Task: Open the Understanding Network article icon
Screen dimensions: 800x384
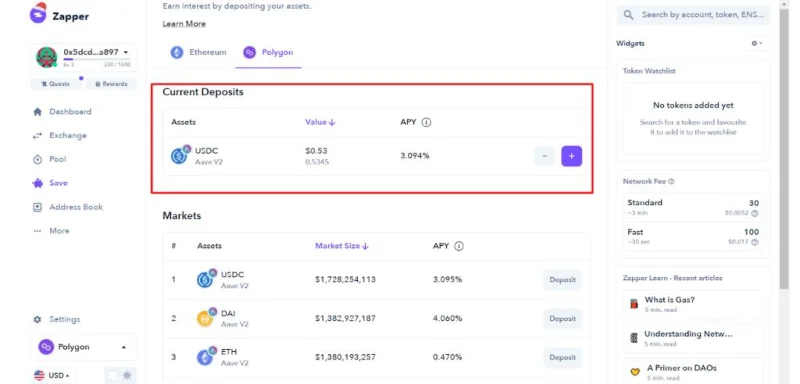Action: (634, 338)
